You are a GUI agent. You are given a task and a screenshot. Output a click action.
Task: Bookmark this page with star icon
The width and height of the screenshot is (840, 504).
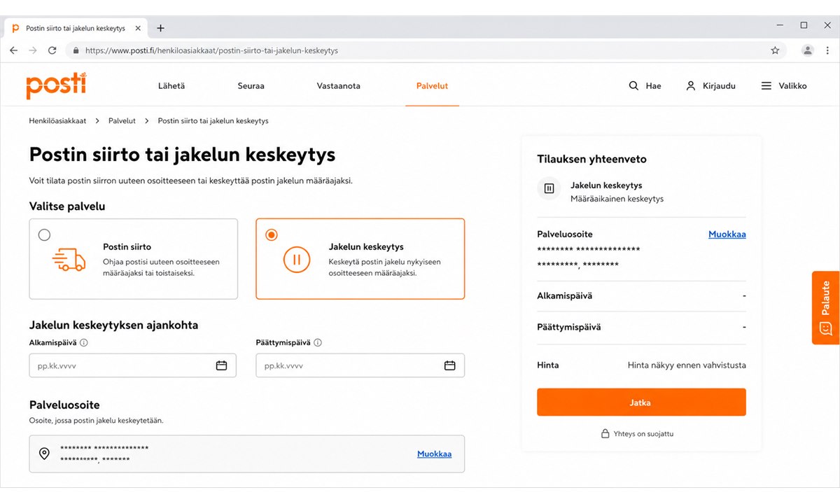point(775,50)
